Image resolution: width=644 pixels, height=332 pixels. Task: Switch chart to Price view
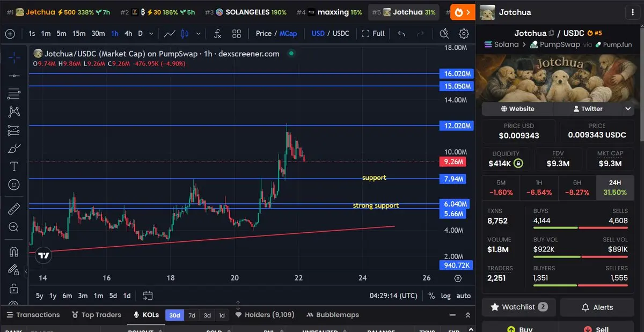pos(264,33)
